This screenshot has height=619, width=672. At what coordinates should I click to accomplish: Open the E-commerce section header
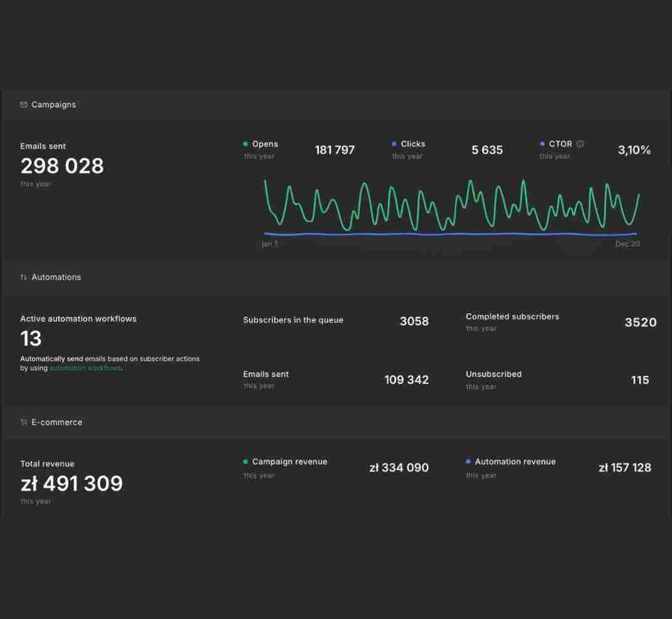(336, 422)
